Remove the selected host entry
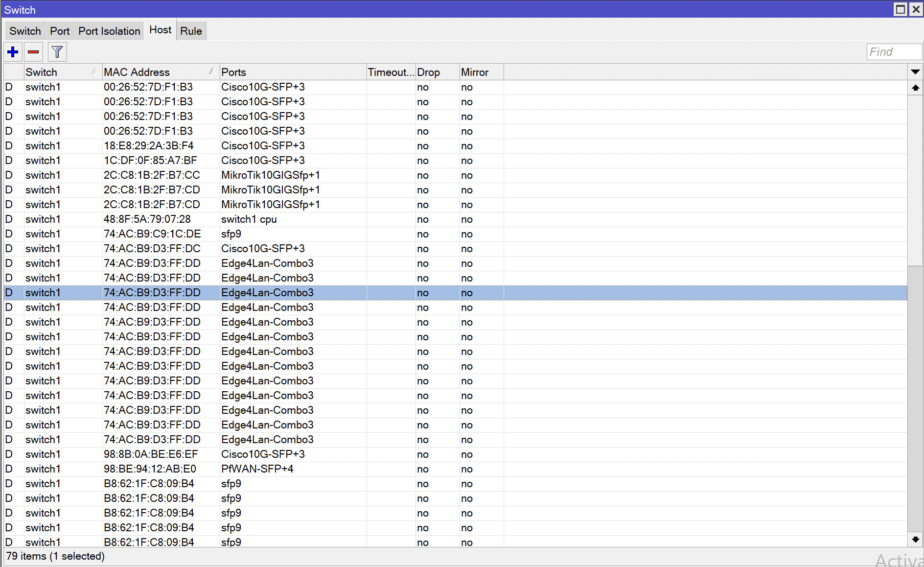 tap(33, 51)
